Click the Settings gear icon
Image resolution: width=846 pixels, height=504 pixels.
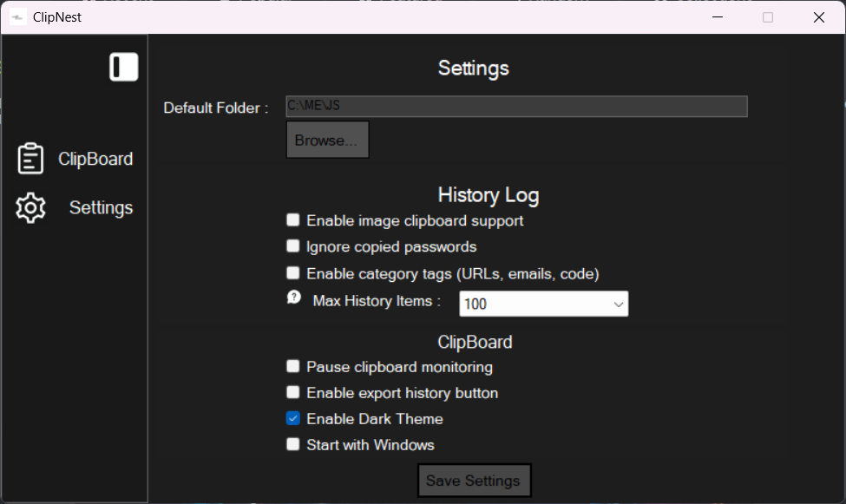pyautogui.click(x=30, y=208)
